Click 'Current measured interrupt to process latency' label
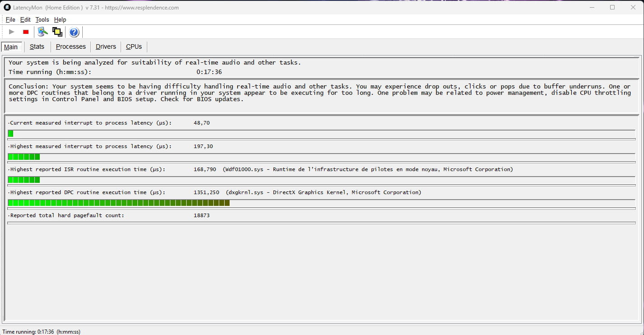This screenshot has width=644, height=335. coord(90,123)
